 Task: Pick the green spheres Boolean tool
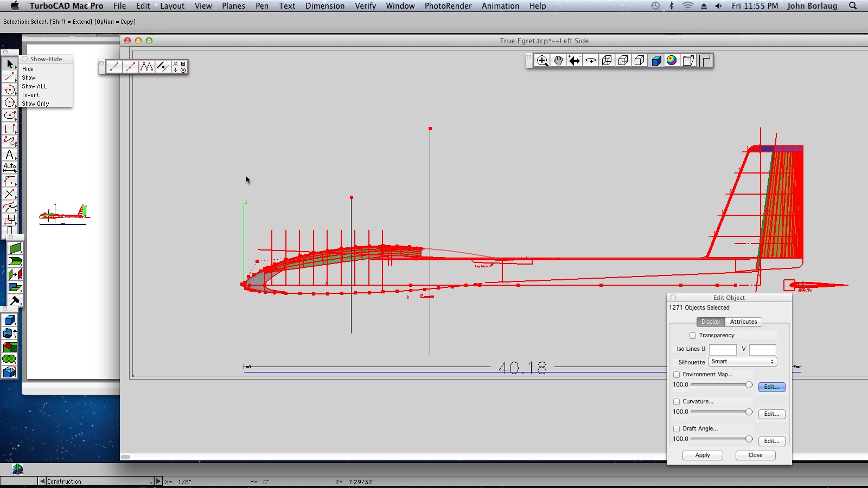pyautogui.click(x=10, y=359)
